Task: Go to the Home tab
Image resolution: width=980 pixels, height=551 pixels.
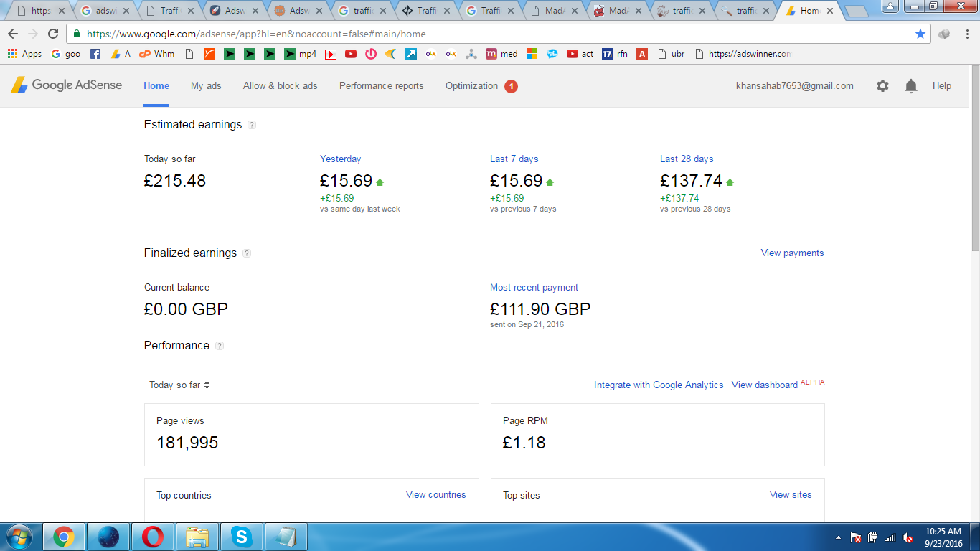Action: tap(156, 85)
